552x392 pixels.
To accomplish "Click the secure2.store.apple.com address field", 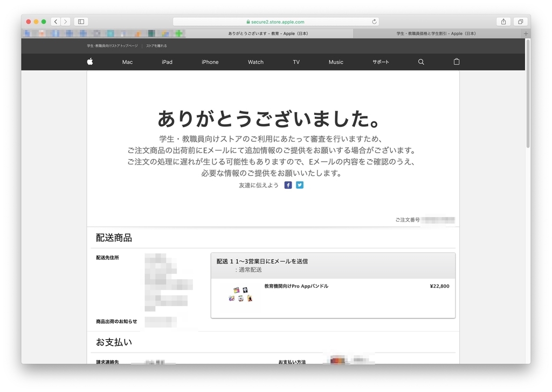I will pos(275,22).
